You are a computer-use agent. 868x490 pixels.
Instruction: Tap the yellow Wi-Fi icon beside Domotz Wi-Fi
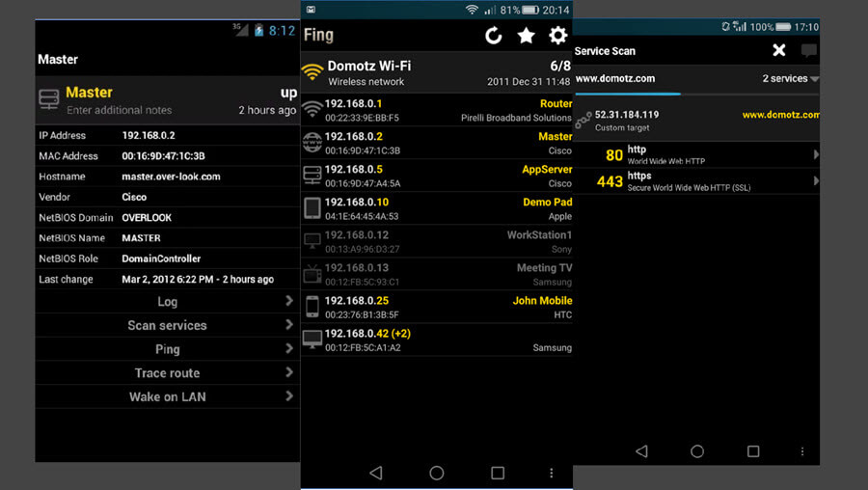click(312, 72)
